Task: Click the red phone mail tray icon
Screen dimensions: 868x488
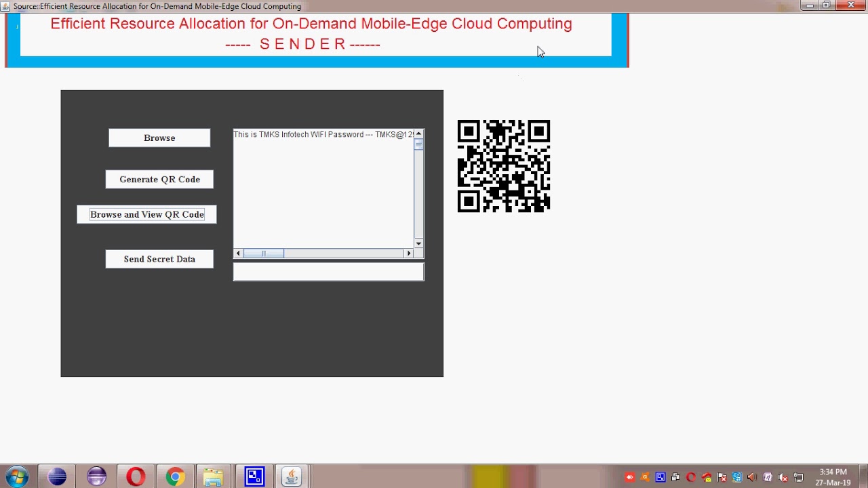Action: point(707,478)
